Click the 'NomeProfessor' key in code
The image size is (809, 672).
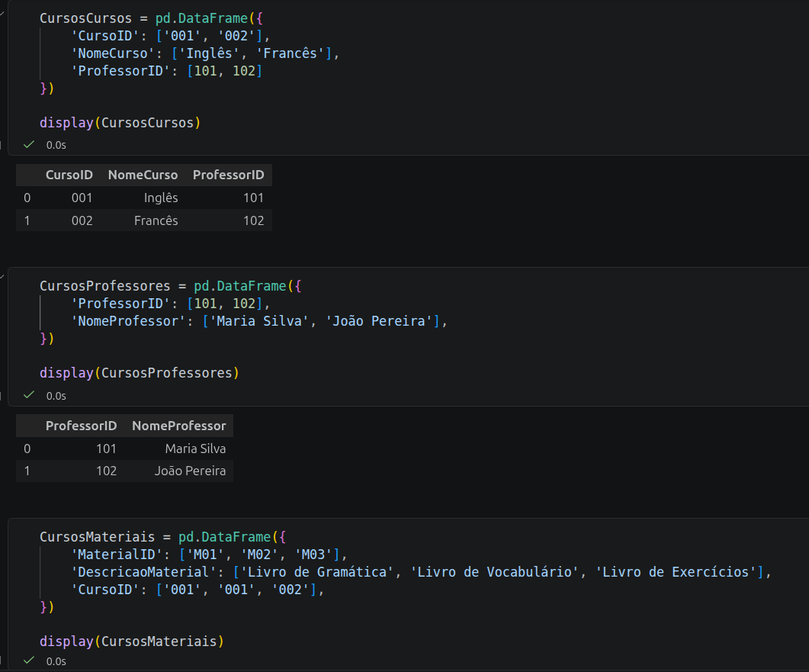[128, 321]
